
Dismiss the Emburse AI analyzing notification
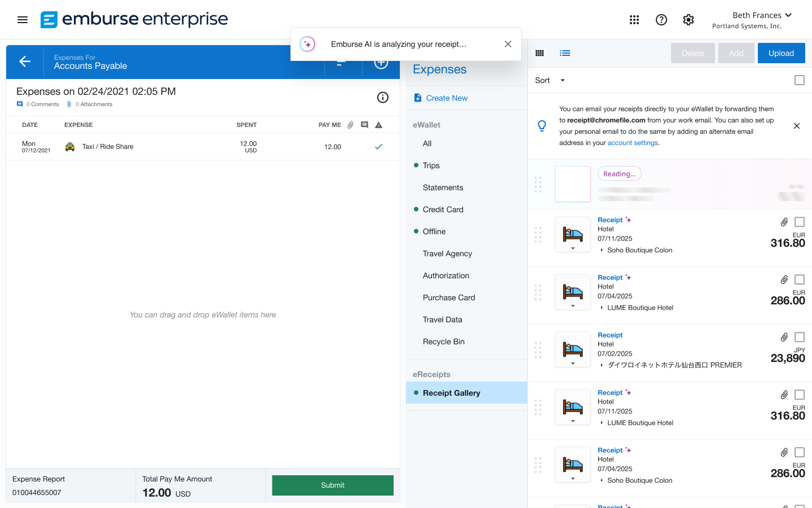[508, 44]
